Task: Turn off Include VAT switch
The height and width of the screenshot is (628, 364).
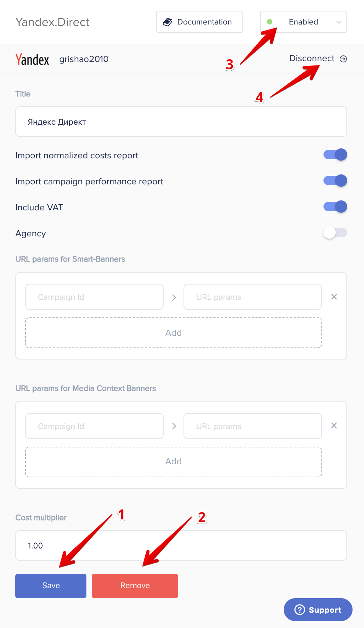Action: pos(335,207)
